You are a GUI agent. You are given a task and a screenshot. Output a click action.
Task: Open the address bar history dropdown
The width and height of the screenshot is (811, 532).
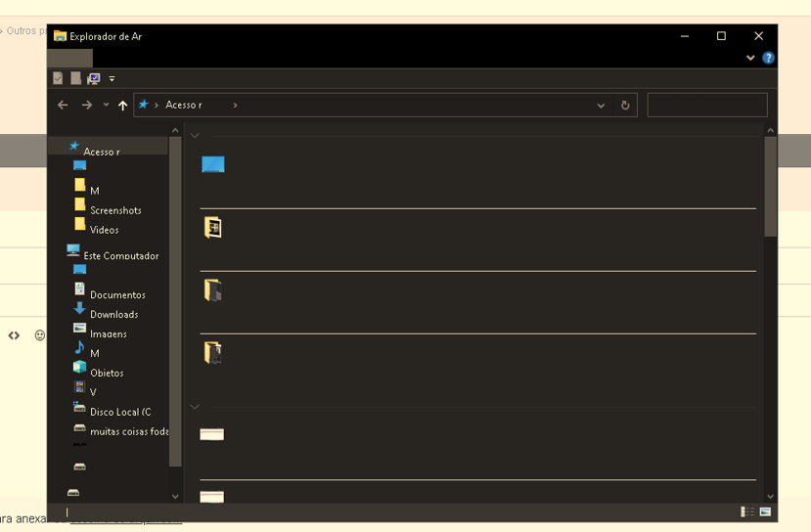click(601, 106)
